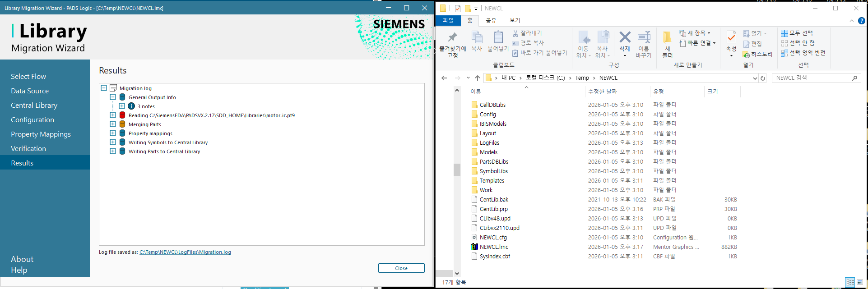Switch to large icons view in status bar

point(860,282)
